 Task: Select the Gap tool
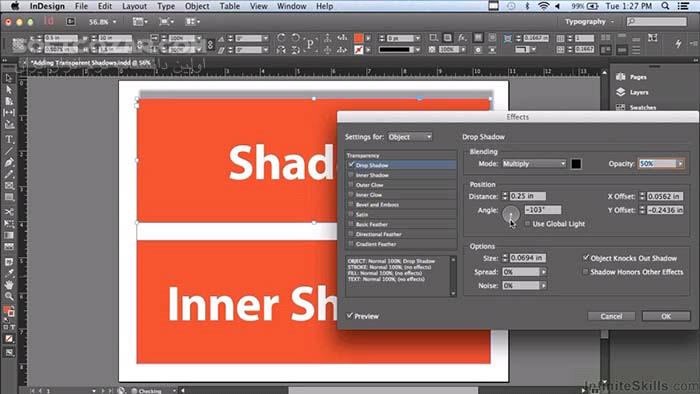(8, 112)
